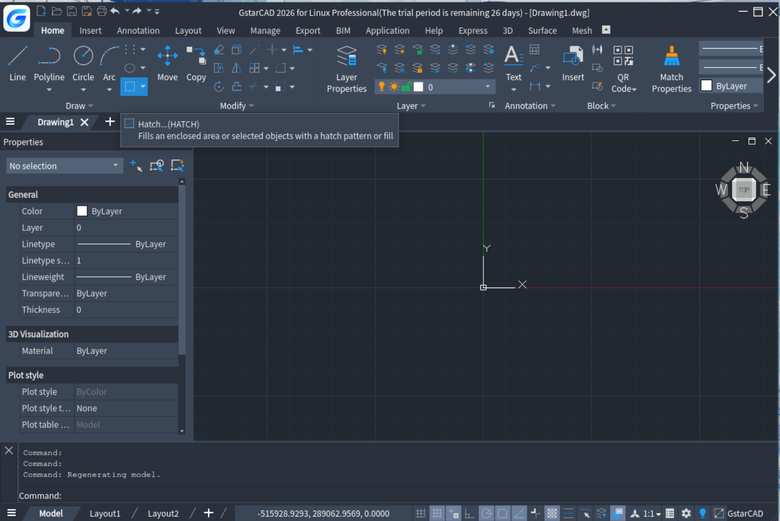Open the annotation scale 1:1 dropdown
Viewport: 780px width, 521px height.
pos(652,513)
